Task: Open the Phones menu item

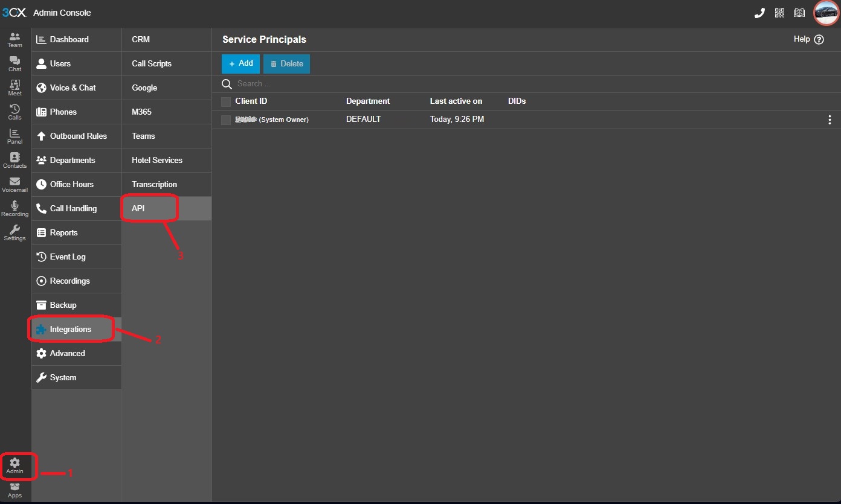Action: [77, 112]
